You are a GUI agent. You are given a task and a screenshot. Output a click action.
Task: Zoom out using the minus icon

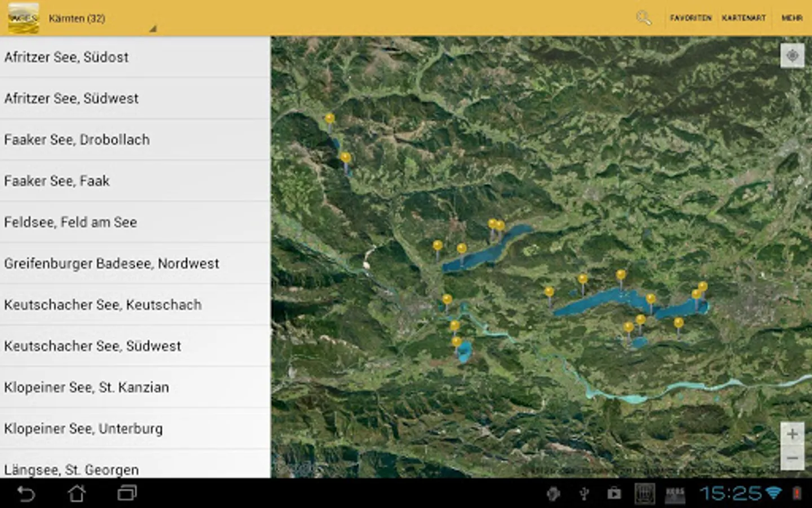pyautogui.click(x=792, y=458)
